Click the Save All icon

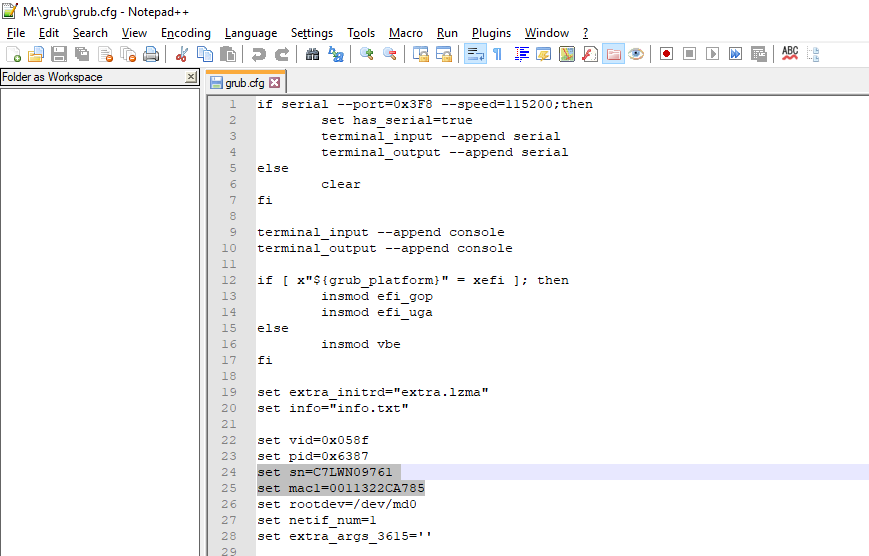pos(82,54)
